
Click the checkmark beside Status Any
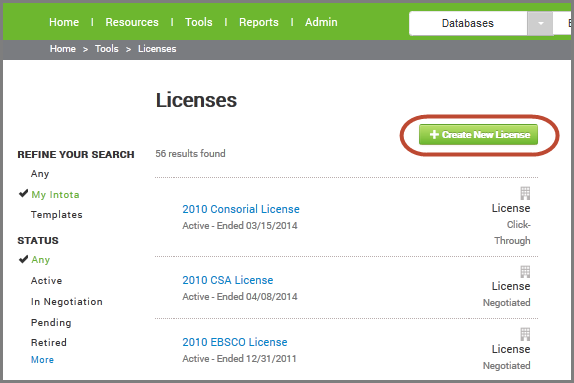(x=23, y=259)
